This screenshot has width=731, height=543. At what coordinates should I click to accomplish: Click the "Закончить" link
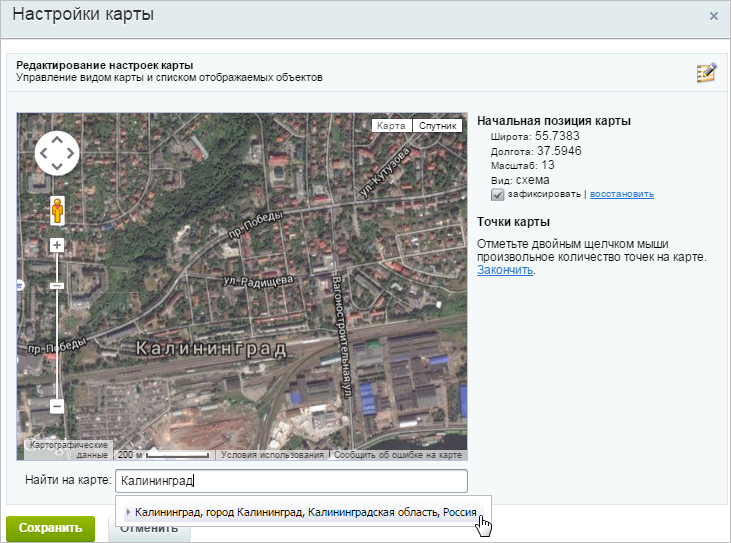(x=505, y=270)
